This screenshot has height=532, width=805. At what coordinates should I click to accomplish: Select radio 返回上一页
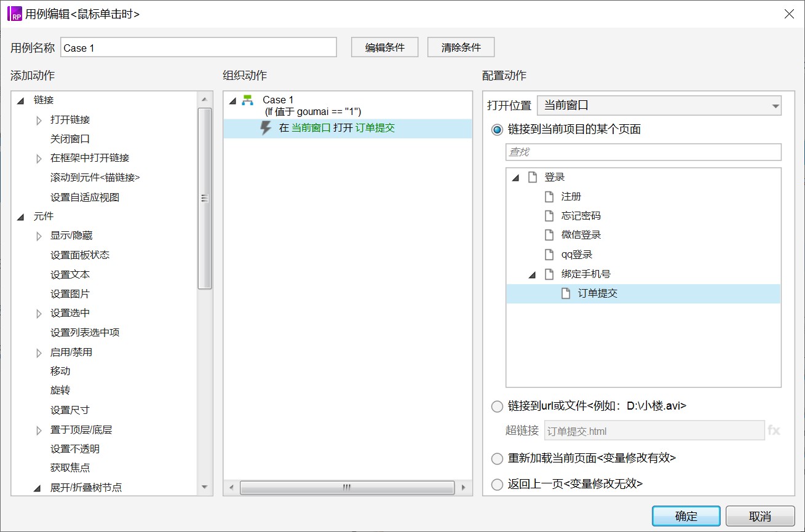pyautogui.click(x=498, y=484)
